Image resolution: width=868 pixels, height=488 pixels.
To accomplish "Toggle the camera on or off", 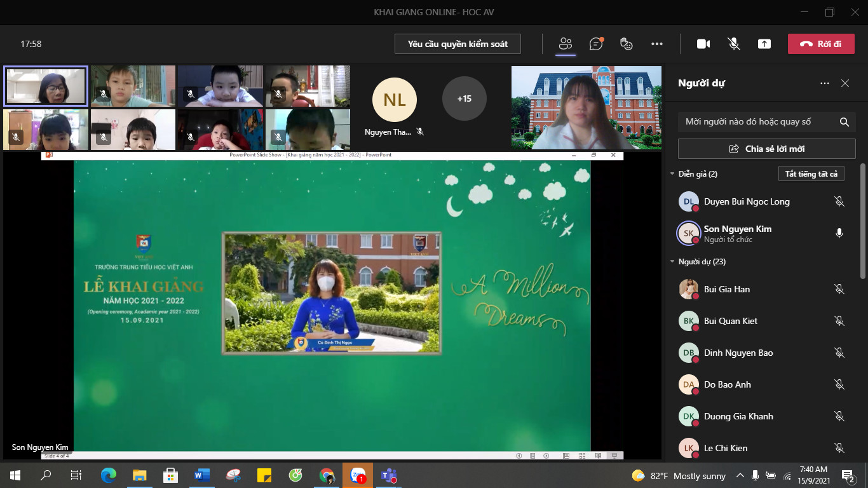I will 703,44.
